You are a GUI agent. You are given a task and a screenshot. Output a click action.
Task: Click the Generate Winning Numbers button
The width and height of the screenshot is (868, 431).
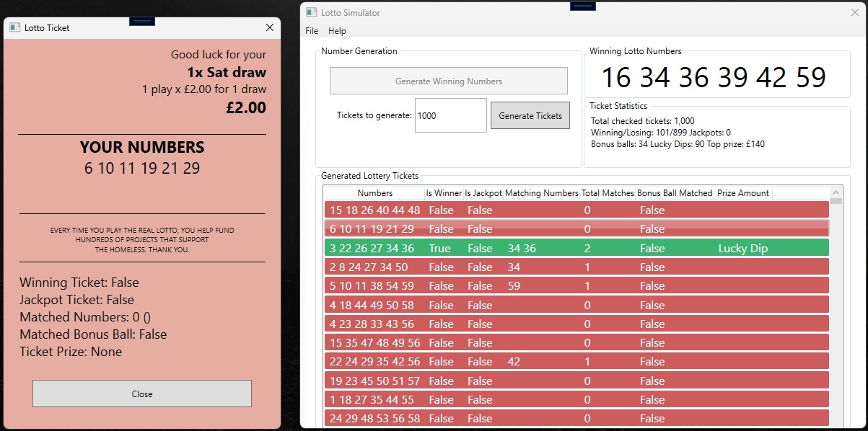448,81
